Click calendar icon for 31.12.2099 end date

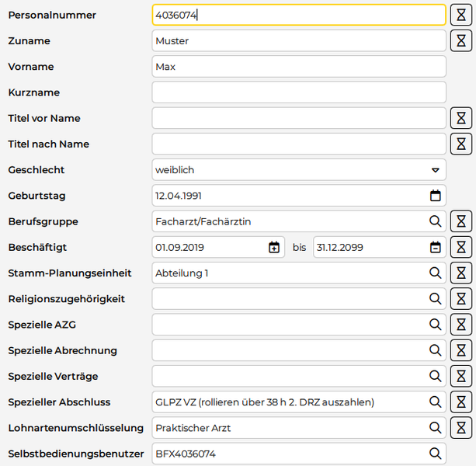point(435,248)
